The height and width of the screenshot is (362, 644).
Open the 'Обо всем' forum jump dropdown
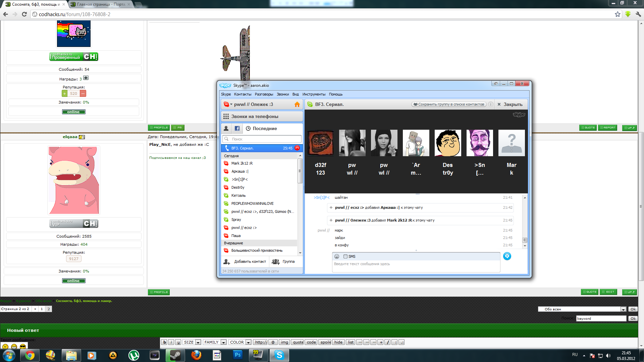(x=582, y=309)
